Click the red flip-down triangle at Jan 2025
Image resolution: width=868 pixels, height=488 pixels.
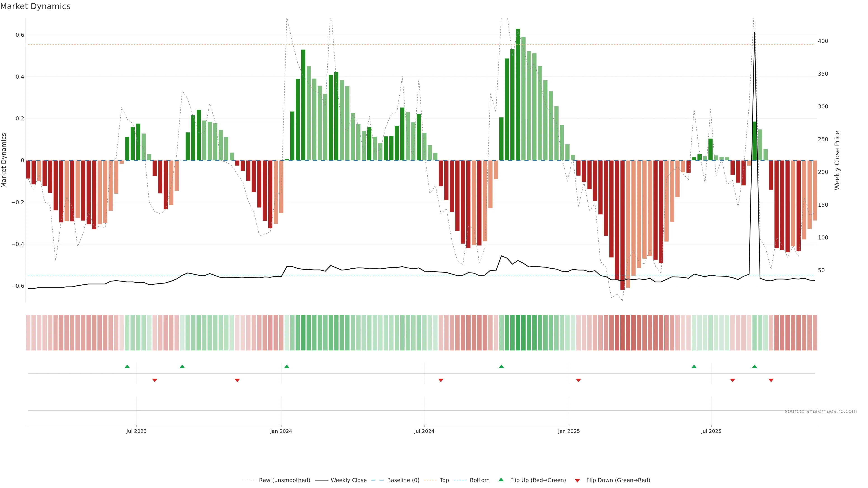point(579,380)
